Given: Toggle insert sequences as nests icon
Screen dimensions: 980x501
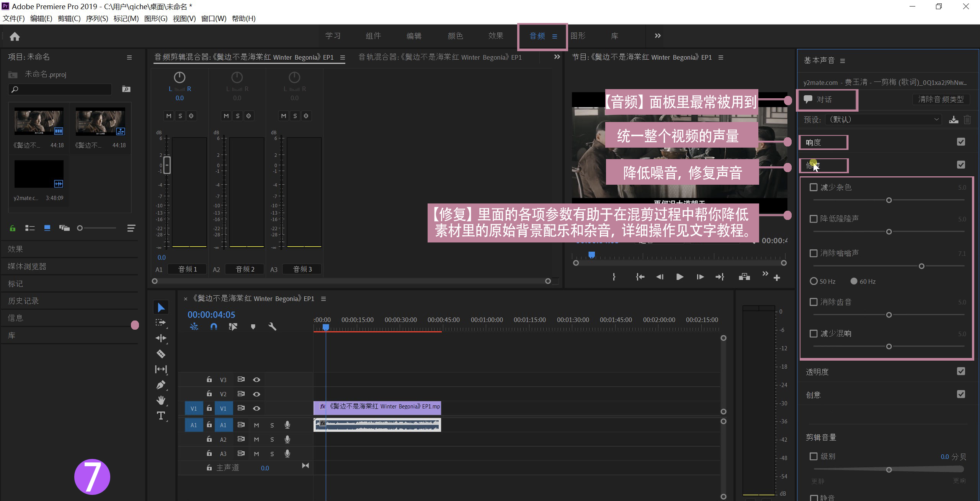Looking at the screenshot, I should [194, 327].
